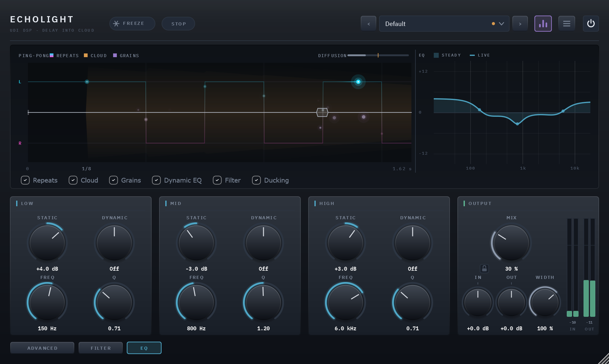Image resolution: width=609 pixels, height=364 pixels.
Task: Open the hamburger menu icon
Action: 566,24
